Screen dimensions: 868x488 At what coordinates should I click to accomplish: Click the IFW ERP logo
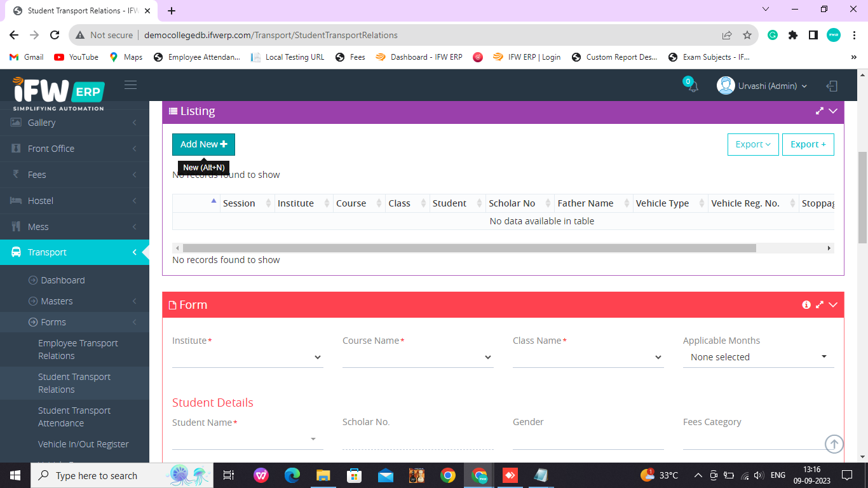point(58,93)
